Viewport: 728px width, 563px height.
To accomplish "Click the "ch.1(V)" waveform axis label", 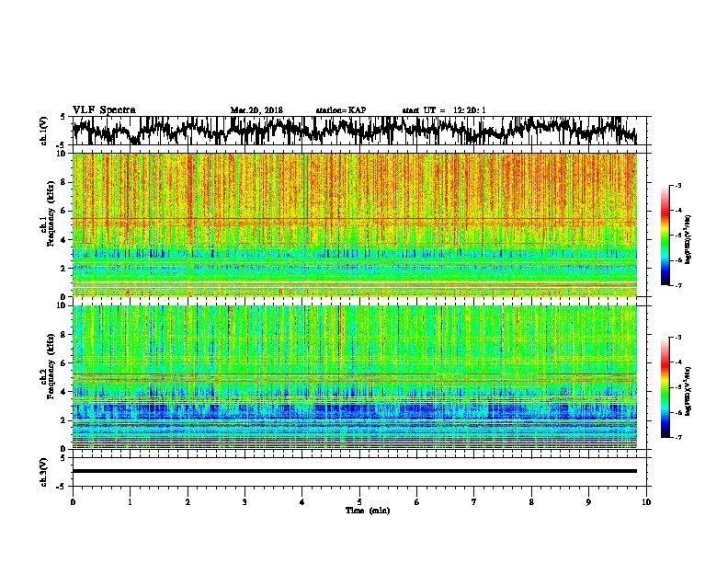I will click(x=44, y=131).
